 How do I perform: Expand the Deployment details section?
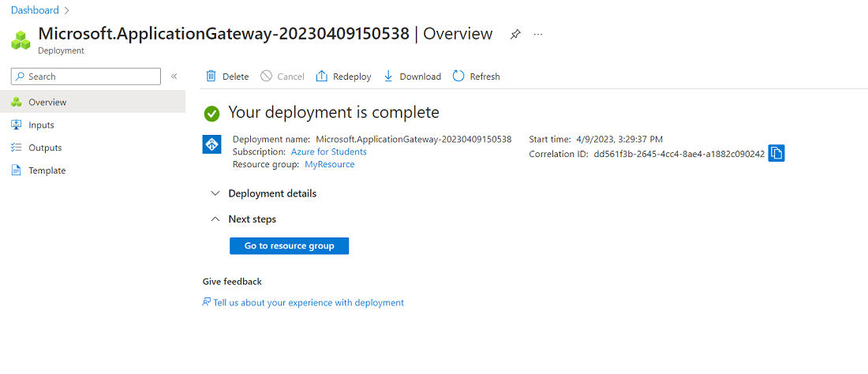[x=215, y=193]
